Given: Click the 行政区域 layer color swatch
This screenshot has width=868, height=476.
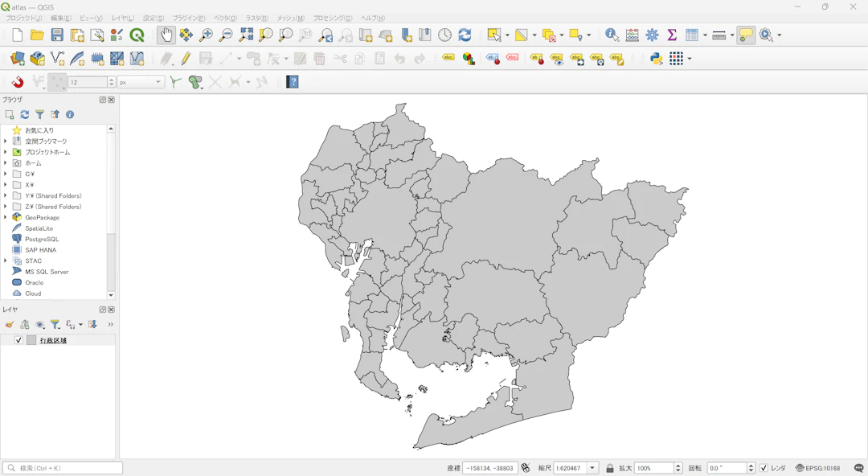Looking at the screenshot, I should coord(31,340).
